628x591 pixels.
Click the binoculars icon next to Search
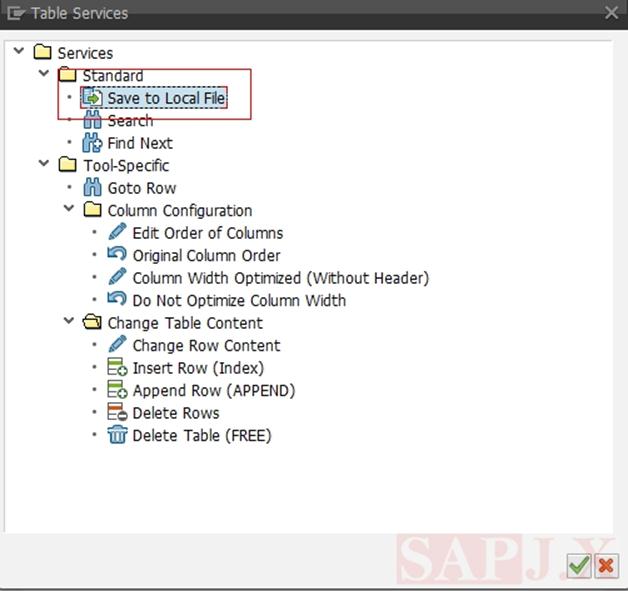[93, 120]
